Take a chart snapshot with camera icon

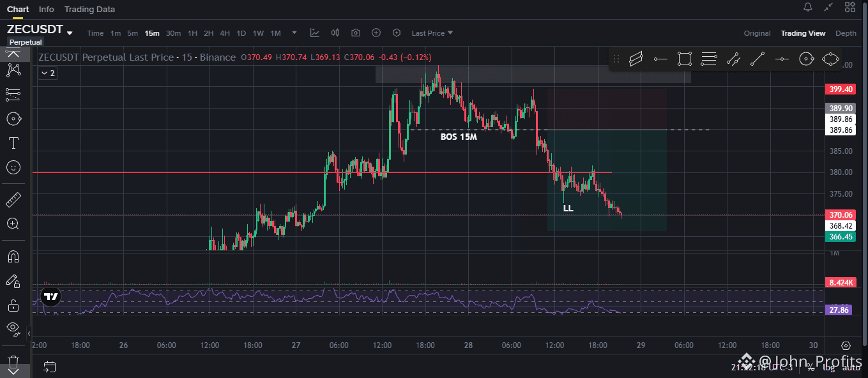pos(356,33)
